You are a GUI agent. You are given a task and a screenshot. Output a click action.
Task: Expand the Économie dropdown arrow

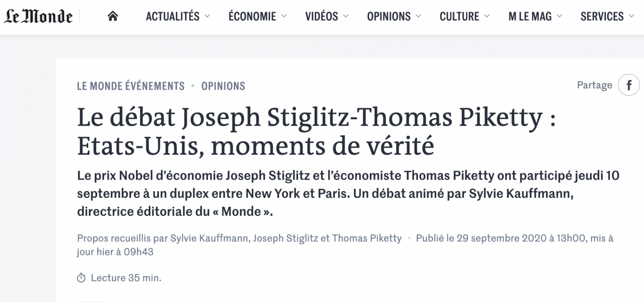click(284, 16)
